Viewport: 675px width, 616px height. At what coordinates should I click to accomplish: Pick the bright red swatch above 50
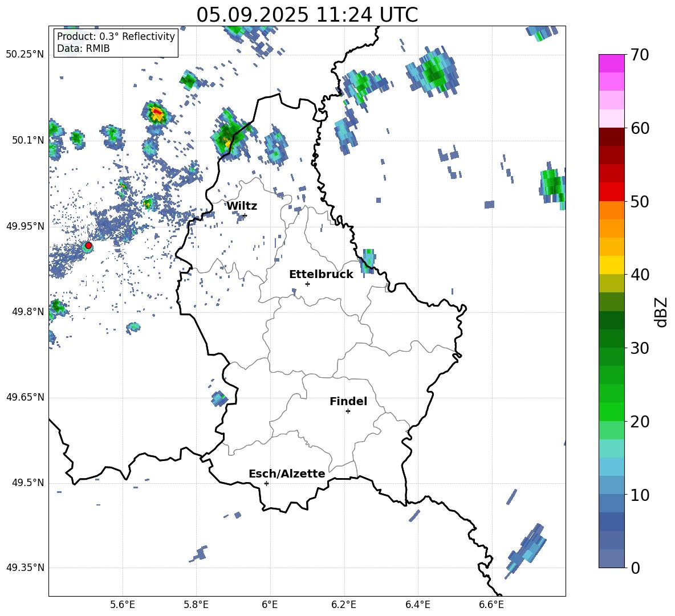(611, 192)
